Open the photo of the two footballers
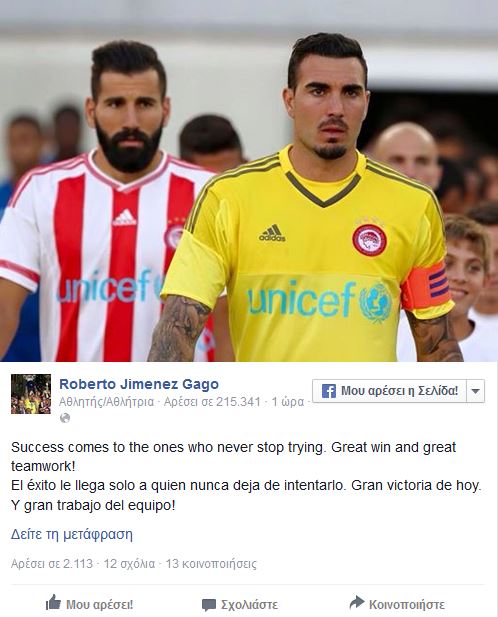498x617 pixels. click(x=249, y=181)
